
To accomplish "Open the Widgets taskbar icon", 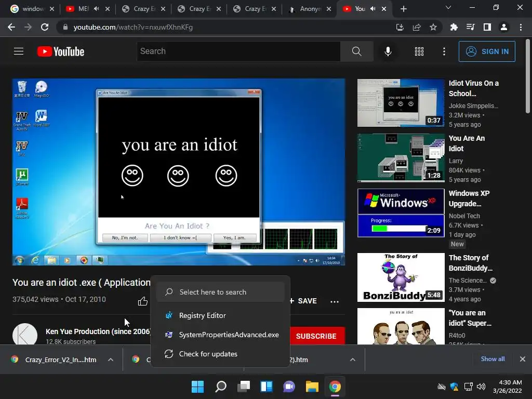I will (x=267, y=387).
